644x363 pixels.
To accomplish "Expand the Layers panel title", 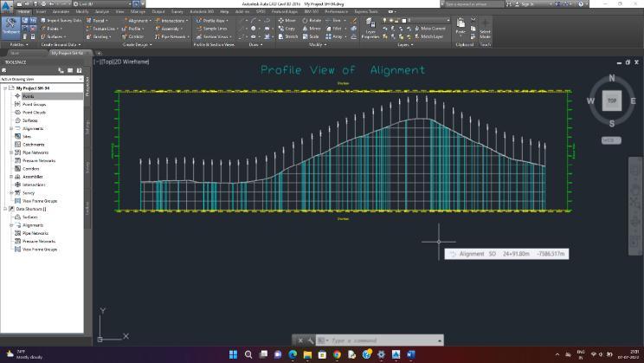I will (x=405, y=44).
